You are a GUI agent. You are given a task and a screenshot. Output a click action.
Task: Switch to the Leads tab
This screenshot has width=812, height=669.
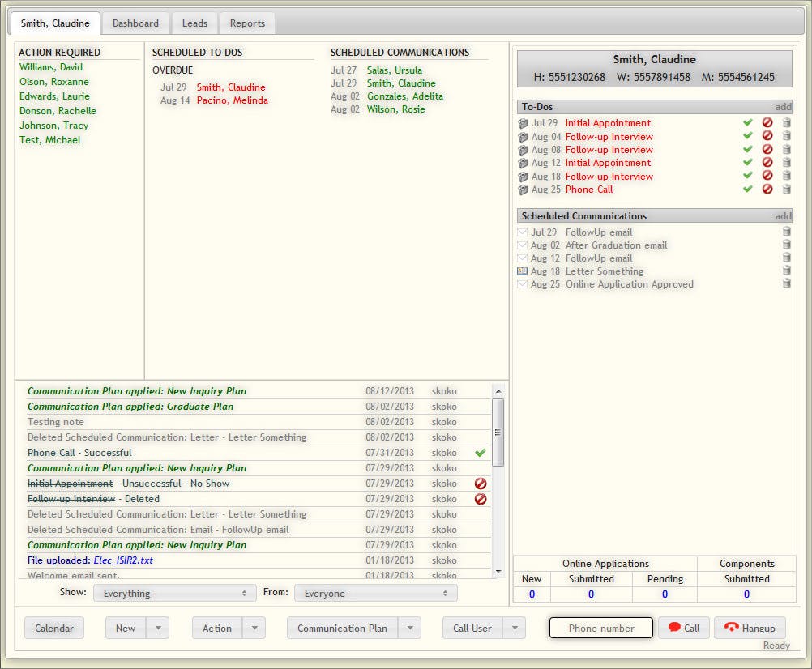click(194, 23)
